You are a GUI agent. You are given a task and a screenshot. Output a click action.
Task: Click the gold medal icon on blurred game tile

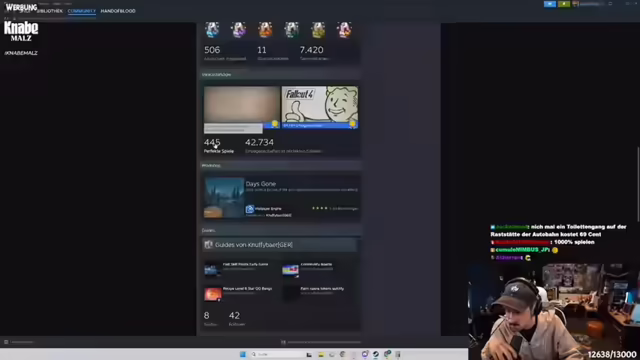pos(275,123)
